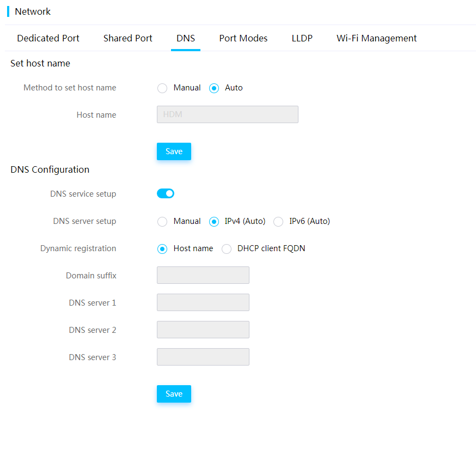The width and height of the screenshot is (476, 456).
Task: Select the DNS tab
Action: click(x=186, y=38)
